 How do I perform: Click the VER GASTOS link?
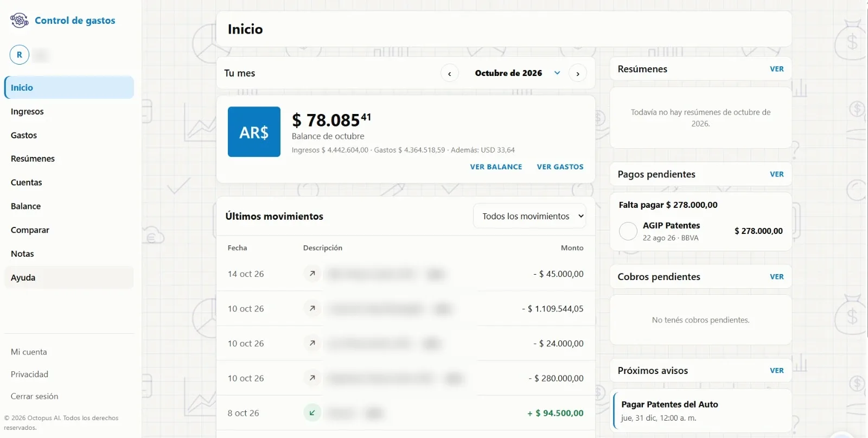pos(560,167)
